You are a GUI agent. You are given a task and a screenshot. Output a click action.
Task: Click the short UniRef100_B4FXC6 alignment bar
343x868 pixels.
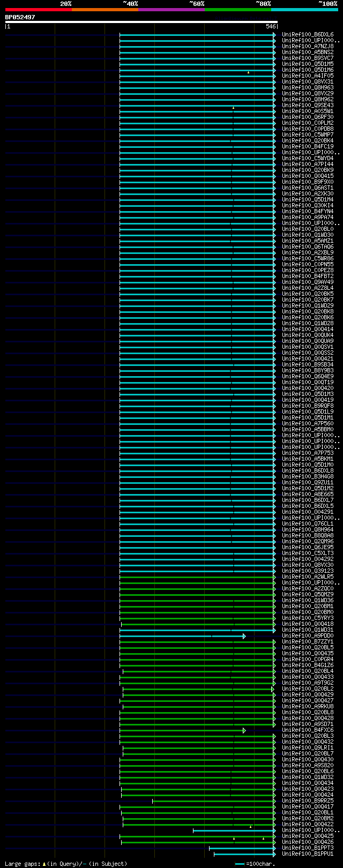[x=183, y=730]
